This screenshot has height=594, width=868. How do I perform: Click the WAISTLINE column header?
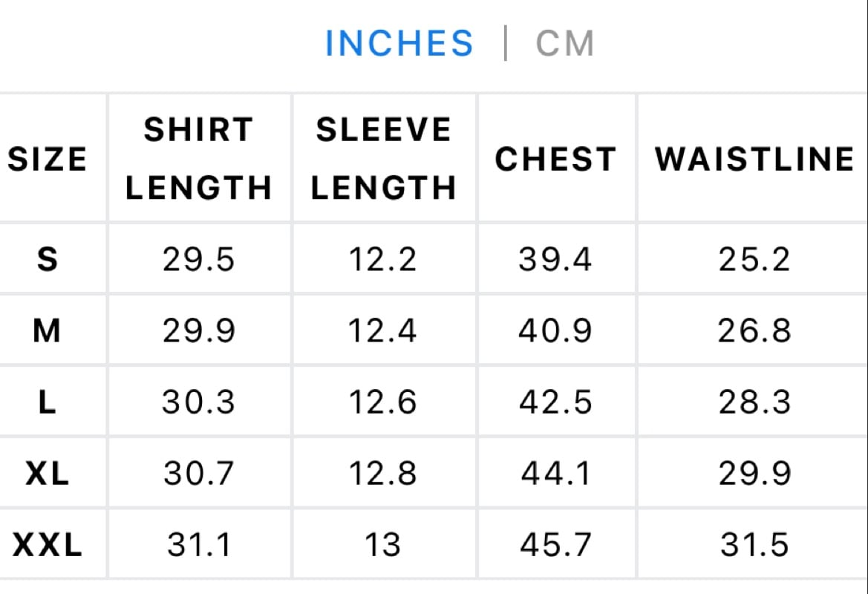click(755, 160)
